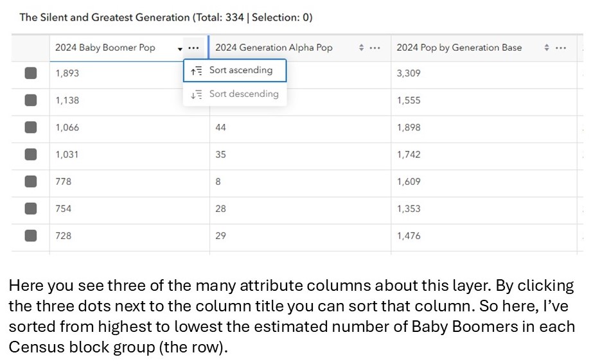Image resolution: width=593 pixels, height=364 pixels.
Task: Choose Sort ascending from the menu
Action: (235, 71)
